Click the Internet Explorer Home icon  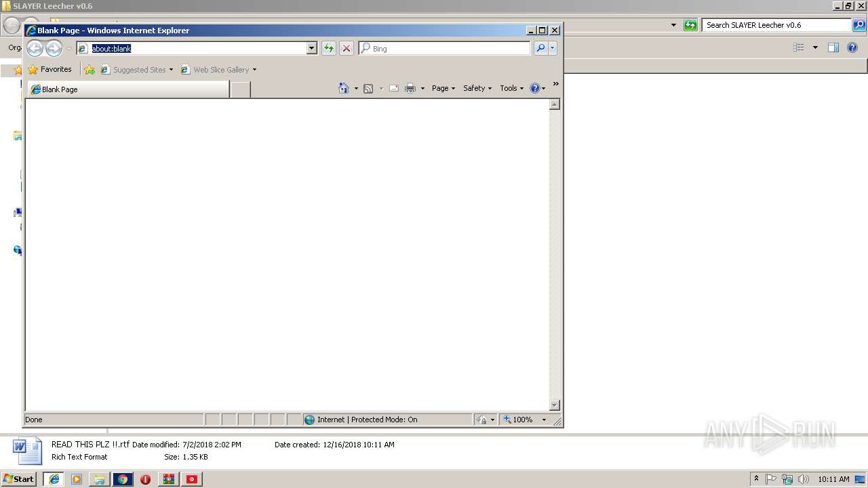(343, 88)
